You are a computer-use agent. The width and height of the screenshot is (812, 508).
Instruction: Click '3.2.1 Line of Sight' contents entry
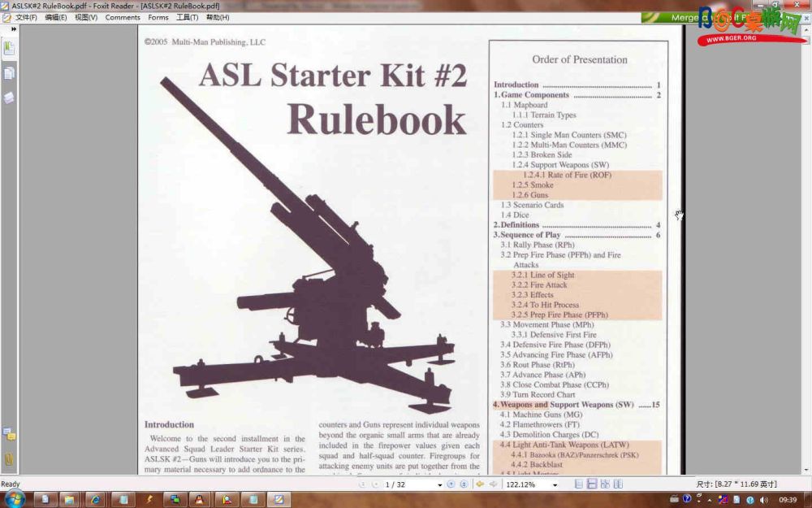[x=542, y=276]
